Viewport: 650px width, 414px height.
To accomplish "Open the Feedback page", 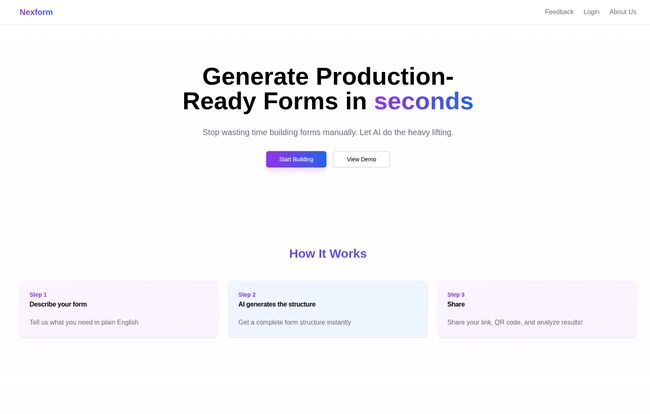I will tap(559, 12).
